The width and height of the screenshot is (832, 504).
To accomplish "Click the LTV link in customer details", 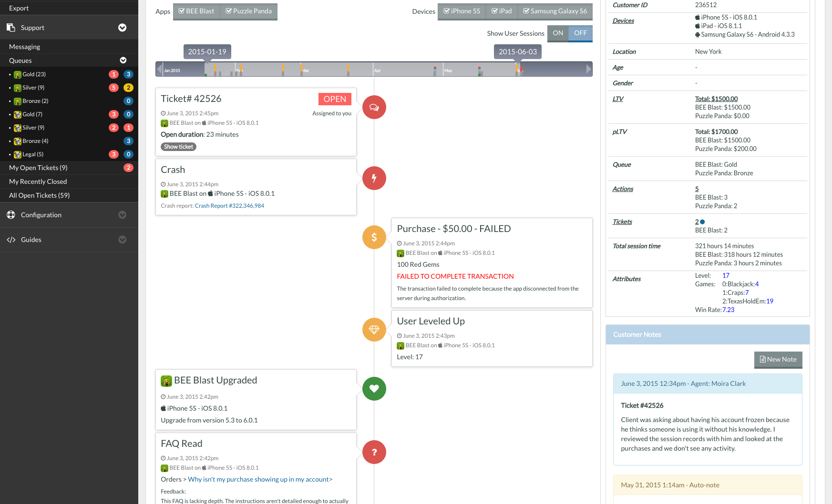I will click(618, 99).
